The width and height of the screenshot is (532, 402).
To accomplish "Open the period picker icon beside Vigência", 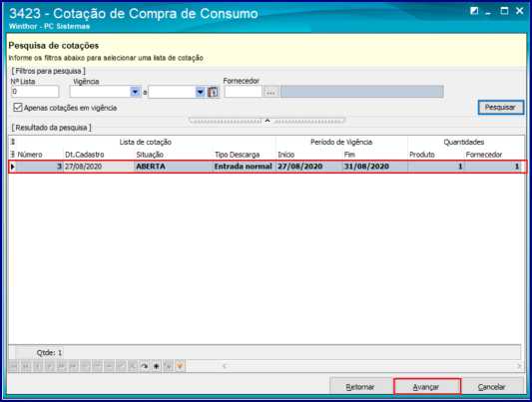I will [213, 92].
